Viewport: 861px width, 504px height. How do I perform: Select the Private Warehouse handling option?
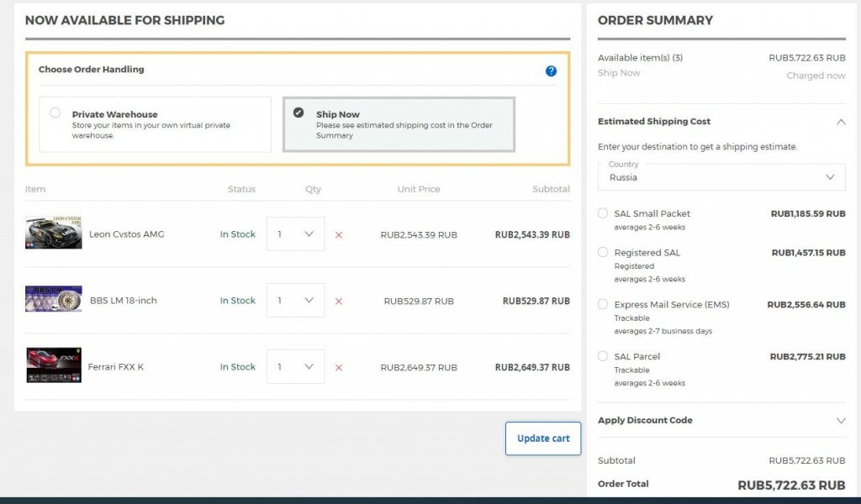click(x=55, y=113)
